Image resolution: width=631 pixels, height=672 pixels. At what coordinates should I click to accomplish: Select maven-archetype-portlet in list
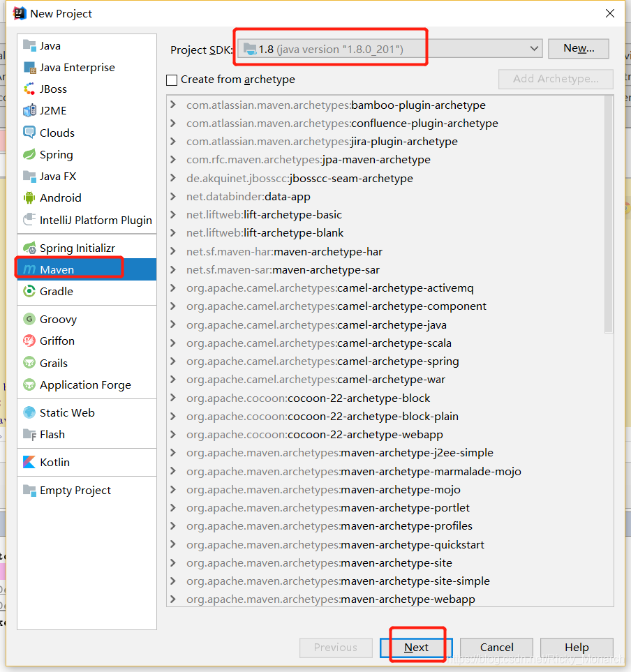(328, 507)
